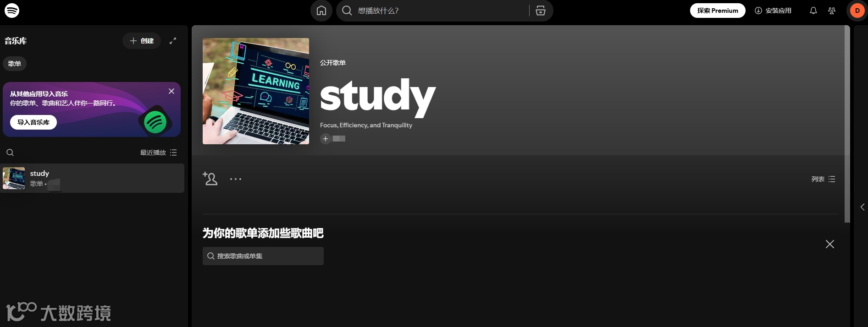Expand the right sidebar chevron

tap(862, 207)
